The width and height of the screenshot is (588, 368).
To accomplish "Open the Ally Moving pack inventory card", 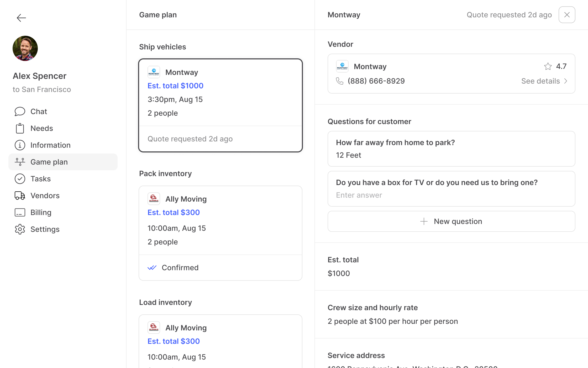I will [220, 220].
